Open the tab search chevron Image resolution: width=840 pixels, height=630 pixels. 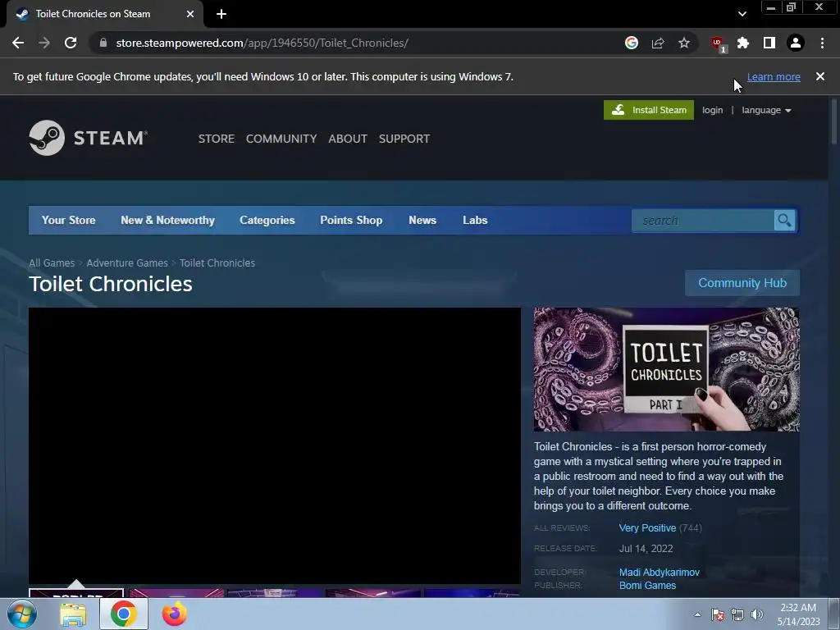click(742, 14)
